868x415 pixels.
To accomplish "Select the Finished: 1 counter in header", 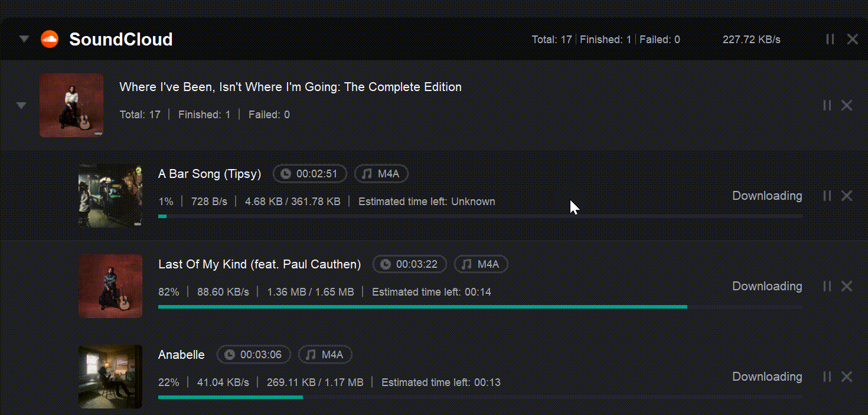I will pos(605,39).
